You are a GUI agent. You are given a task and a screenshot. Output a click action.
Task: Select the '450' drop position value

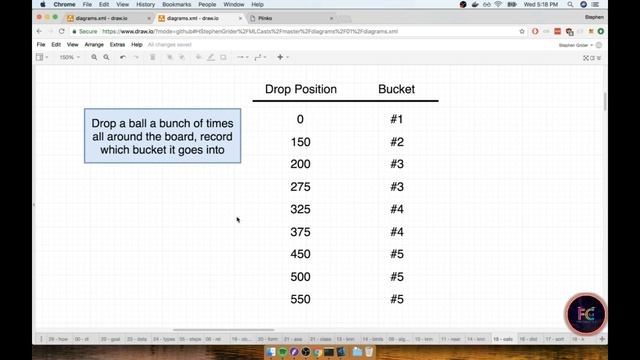coord(300,254)
